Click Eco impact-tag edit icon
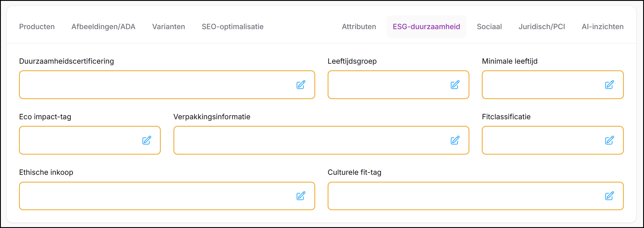Viewport: 644px width, 228px height. (147, 140)
